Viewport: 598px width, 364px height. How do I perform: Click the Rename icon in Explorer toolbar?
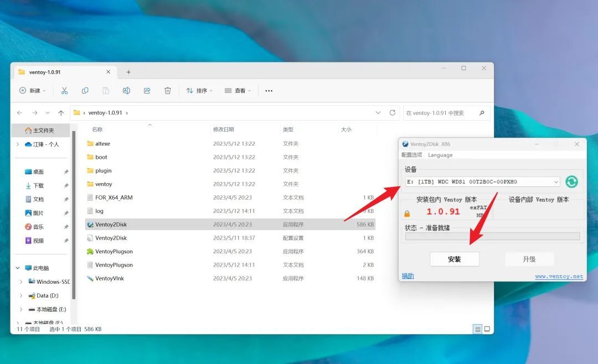pos(126,91)
